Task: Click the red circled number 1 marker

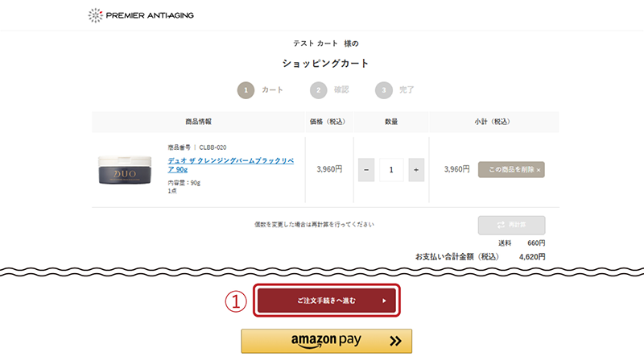Action: (x=236, y=301)
